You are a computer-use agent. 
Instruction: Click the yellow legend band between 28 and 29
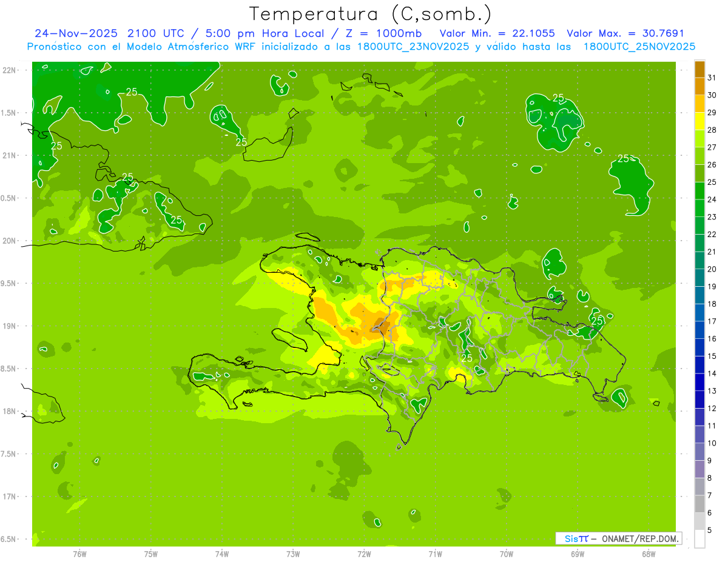700,121
